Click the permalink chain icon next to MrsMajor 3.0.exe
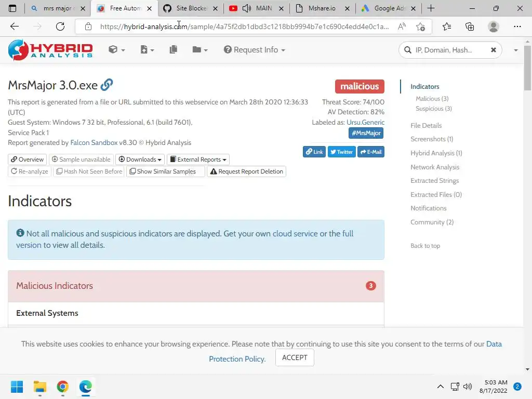The width and height of the screenshot is (532, 399). click(107, 85)
